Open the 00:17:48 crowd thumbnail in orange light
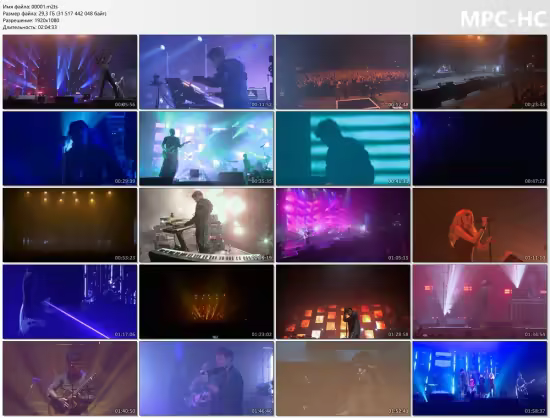 [x=343, y=72]
